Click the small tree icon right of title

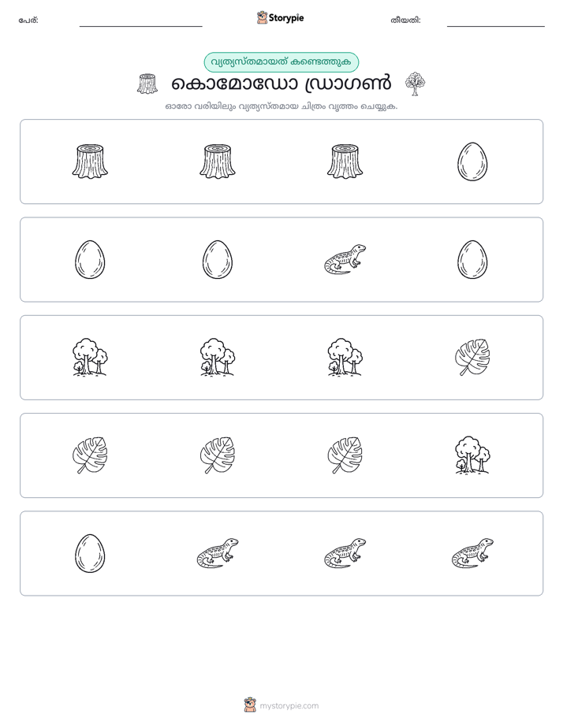click(415, 84)
